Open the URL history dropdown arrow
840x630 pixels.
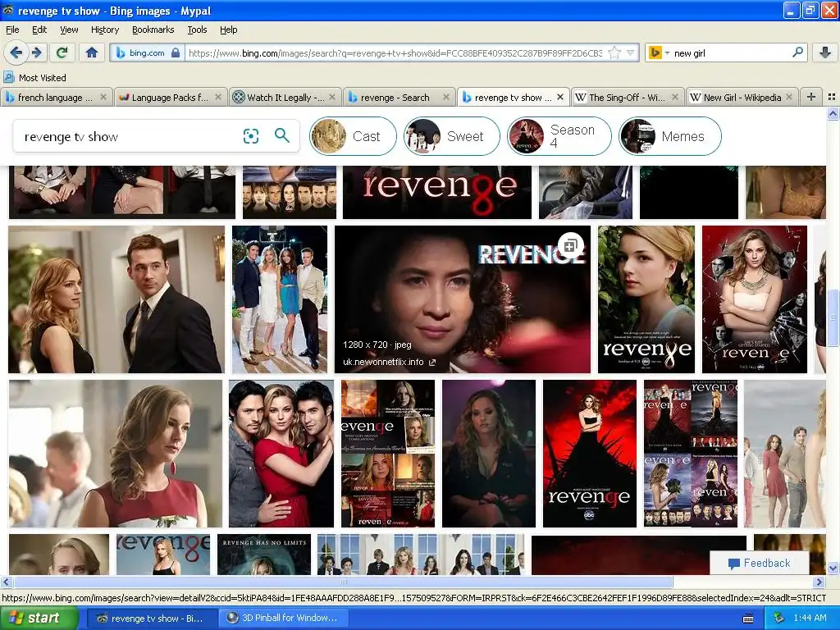(631, 52)
